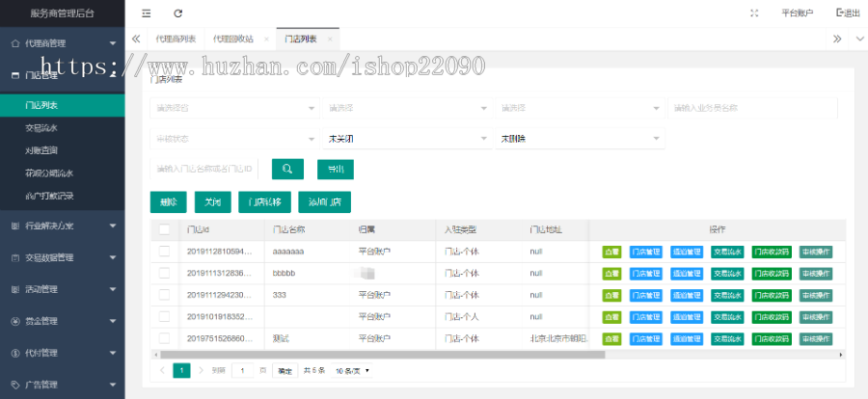Image resolution: width=868 pixels, height=399 pixels.
Task: Collapse the 门店管理 sidebar menu
Action: (x=63, y=75)
